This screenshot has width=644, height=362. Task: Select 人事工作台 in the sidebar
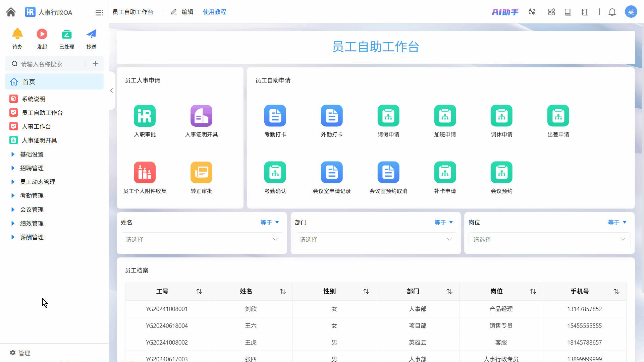tap(36, 126)
